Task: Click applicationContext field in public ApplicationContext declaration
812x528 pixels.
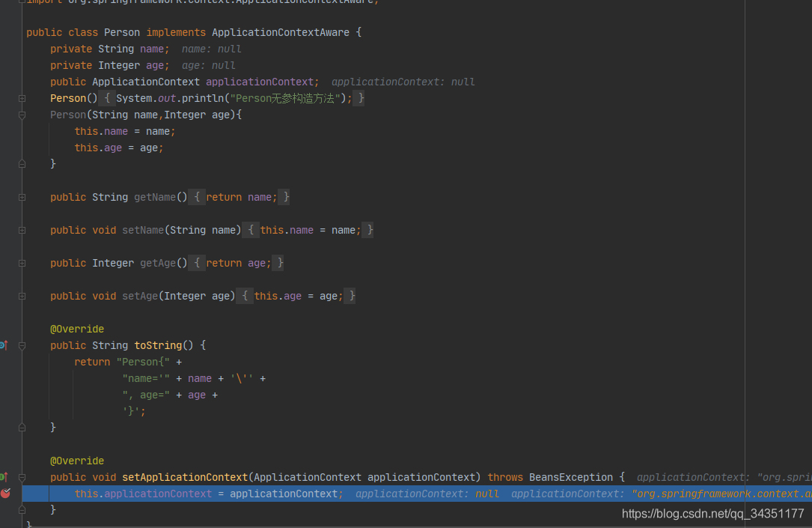Action: [x=260, y=82]
